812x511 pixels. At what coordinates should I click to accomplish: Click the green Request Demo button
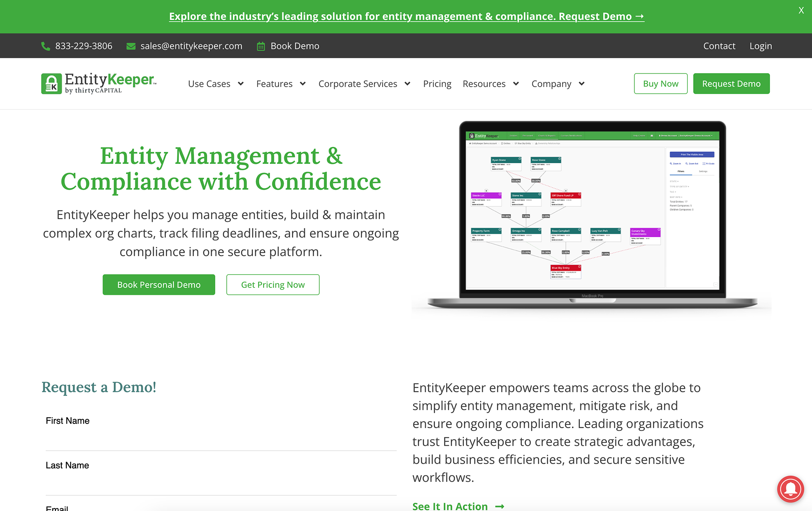[731, 84]
